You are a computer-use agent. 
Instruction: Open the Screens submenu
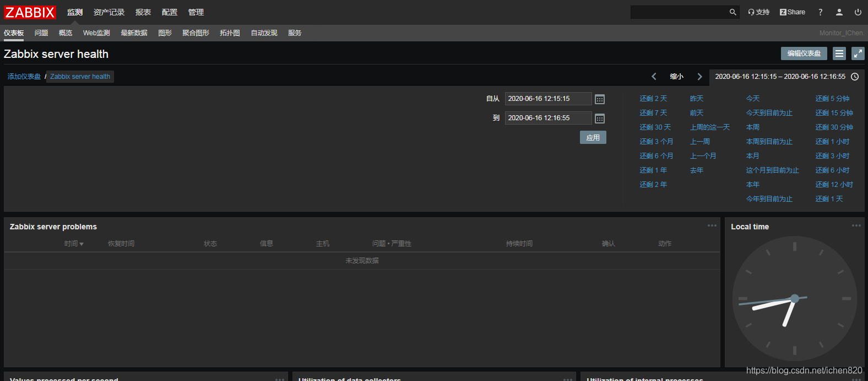[196, 33]
